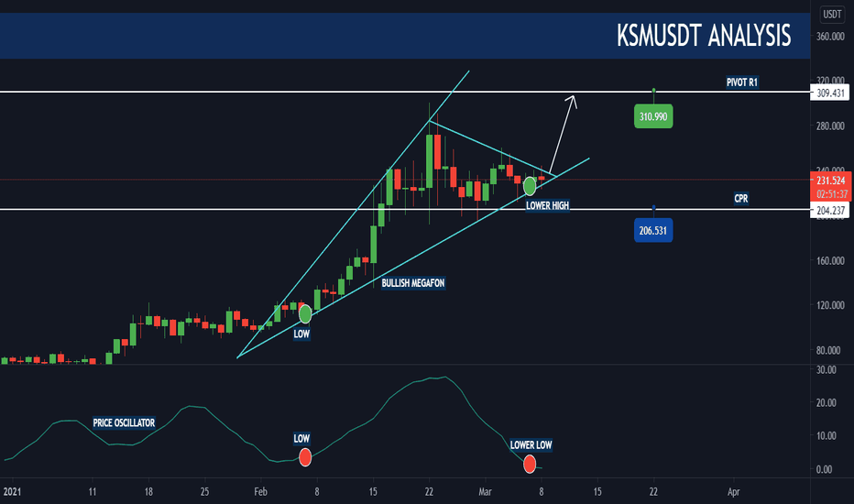Image resolution: width=854 pixels, height=504 pixels.
Task: Click the 360.000 price scale value
Action: (x=830, y=37)
